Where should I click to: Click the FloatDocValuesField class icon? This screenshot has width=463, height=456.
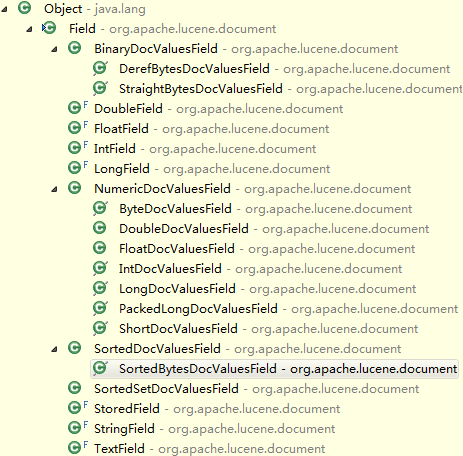pyautogui.click(x=99, y=248)
